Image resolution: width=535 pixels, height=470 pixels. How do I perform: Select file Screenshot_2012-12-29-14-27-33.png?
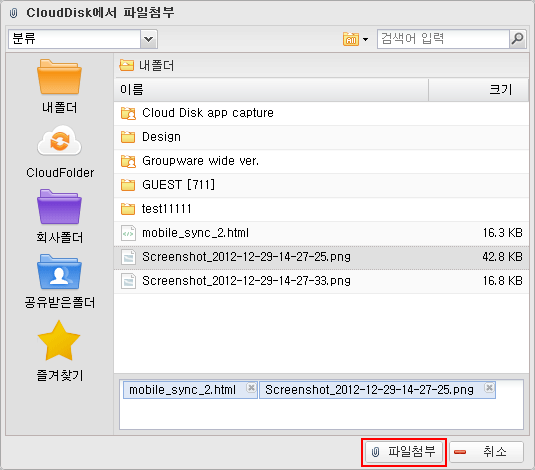321,281
